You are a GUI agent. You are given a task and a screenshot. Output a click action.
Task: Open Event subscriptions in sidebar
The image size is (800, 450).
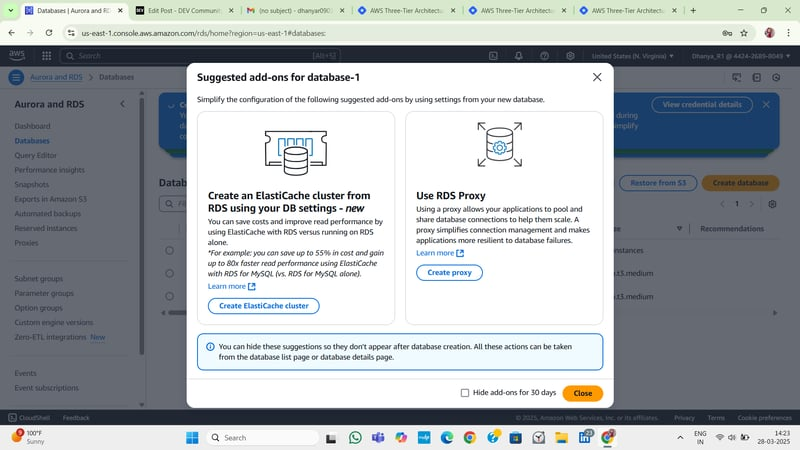(46, 388)
